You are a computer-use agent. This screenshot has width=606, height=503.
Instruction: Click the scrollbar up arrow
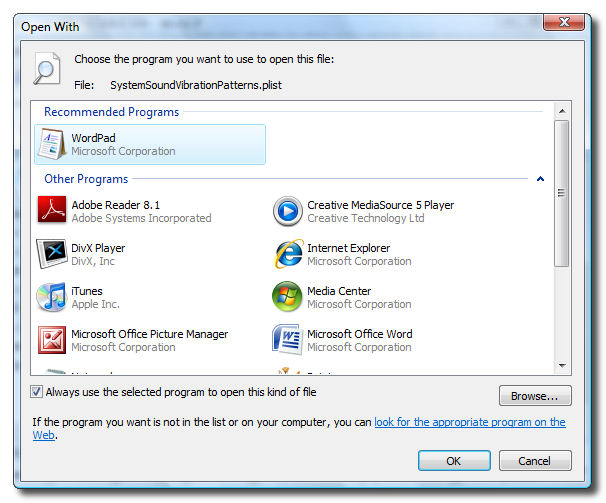(x=562, y=111)
